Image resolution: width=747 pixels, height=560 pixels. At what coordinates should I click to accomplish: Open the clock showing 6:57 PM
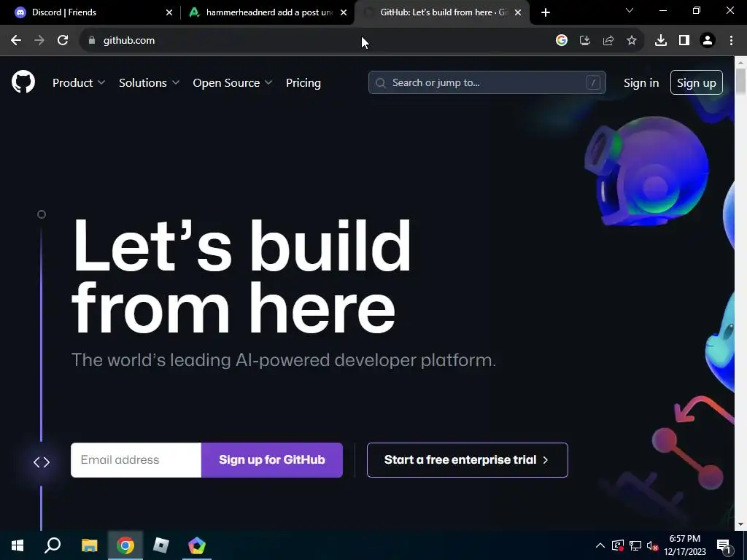coord(684,545)
